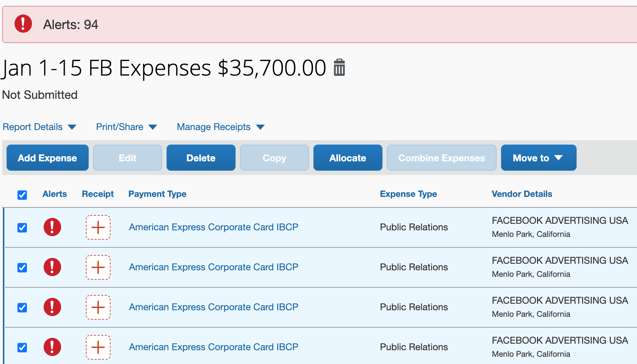This screenshot has width=637, height=364.
Task: Uncheck the select-all checkbox in table header
Action: [x=22, y=195]
